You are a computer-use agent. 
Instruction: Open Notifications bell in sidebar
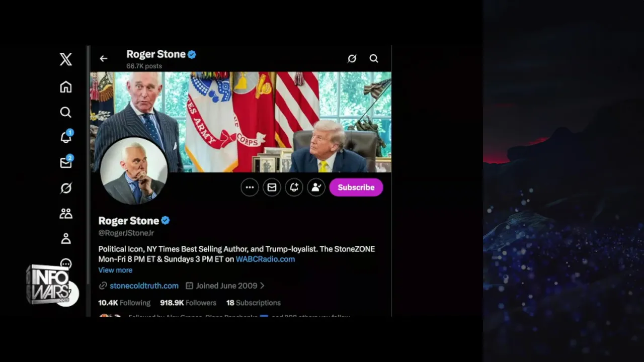tap(66, 137)
